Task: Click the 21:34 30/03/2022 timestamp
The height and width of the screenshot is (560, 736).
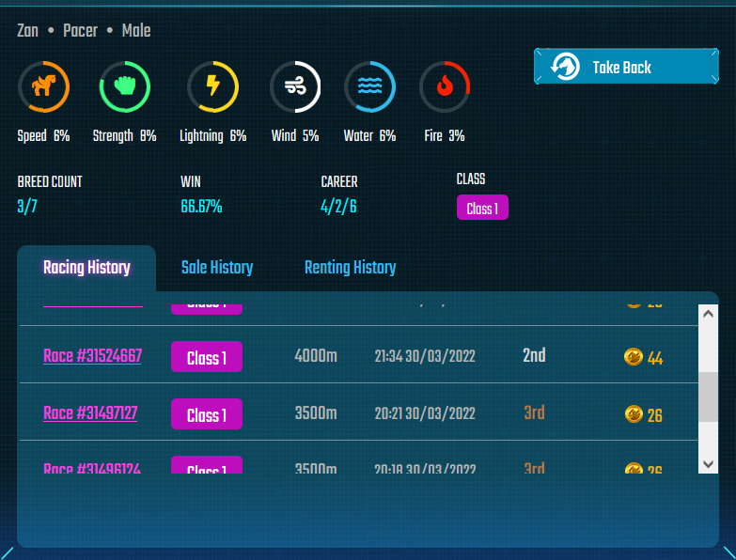Action: tap(425, 356)
